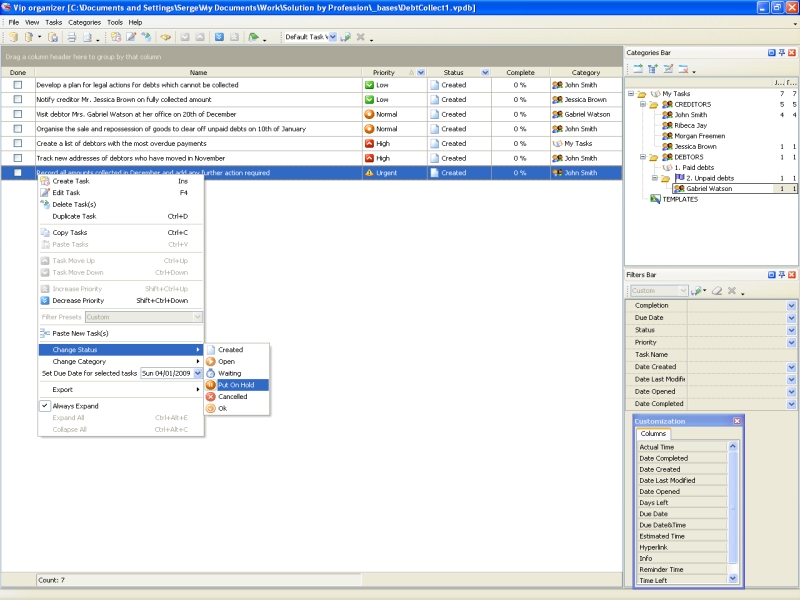Click the Cancelled status icon in the submenu
The image size is (800, 600).
[x=211, y=397]
